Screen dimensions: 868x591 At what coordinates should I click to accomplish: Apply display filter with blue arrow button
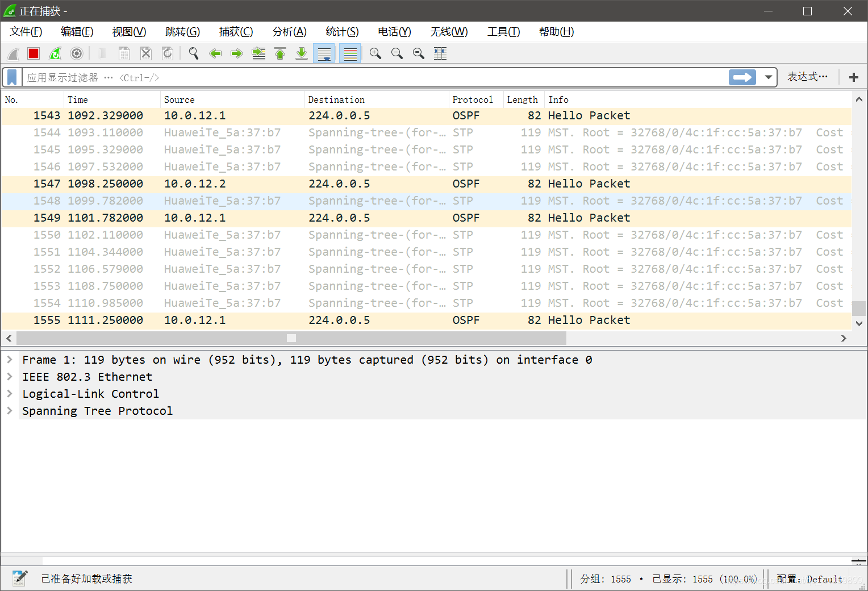[x=742, y=77]
